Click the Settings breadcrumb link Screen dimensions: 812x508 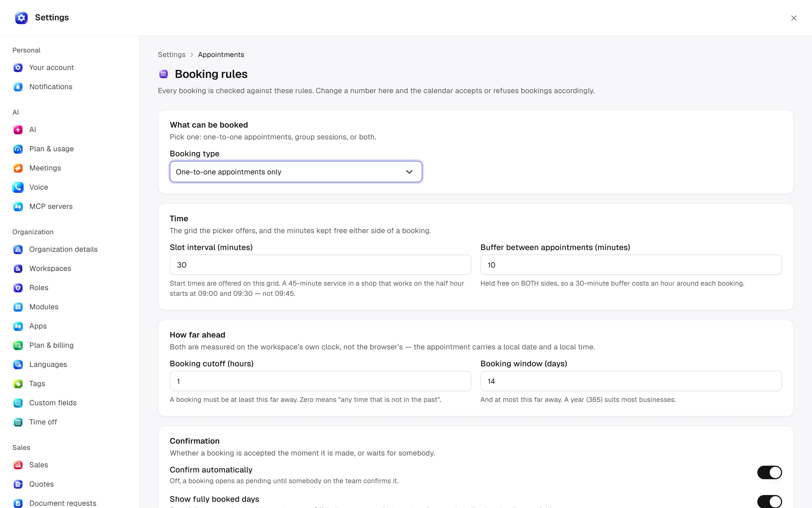click(x=171, y=54)
